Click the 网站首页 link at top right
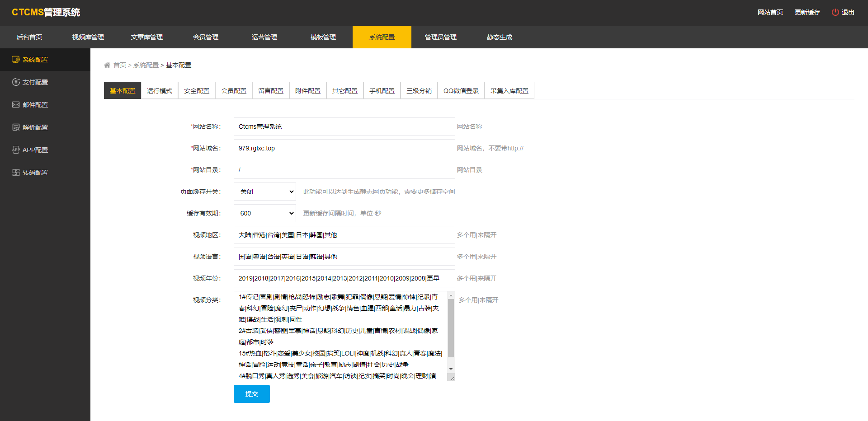 (x=770, y=12)
